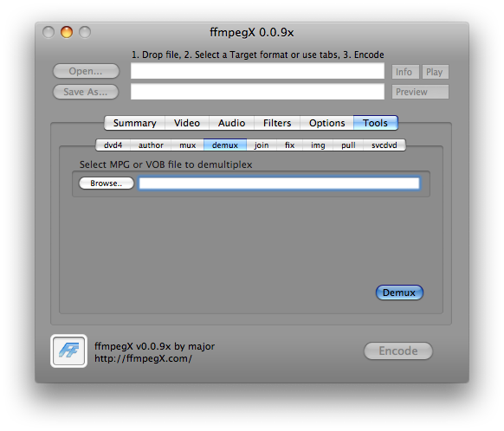504x431 pixels.
Task: Click the 'ffmpegX v0.0.9x by major' text
Action: [x=154, y=346]
